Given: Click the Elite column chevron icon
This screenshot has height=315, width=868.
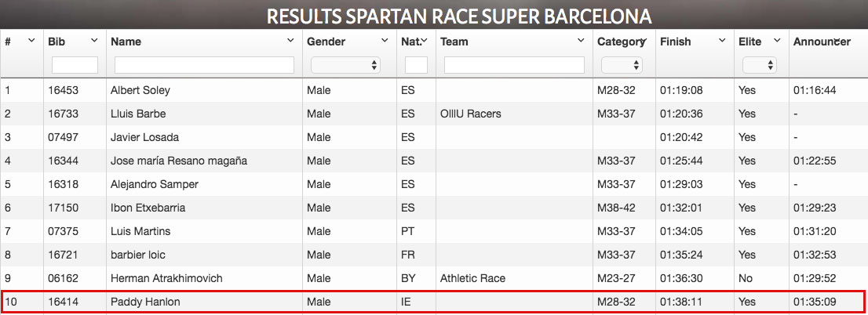Looking at the screenshot, I should 777,40.
